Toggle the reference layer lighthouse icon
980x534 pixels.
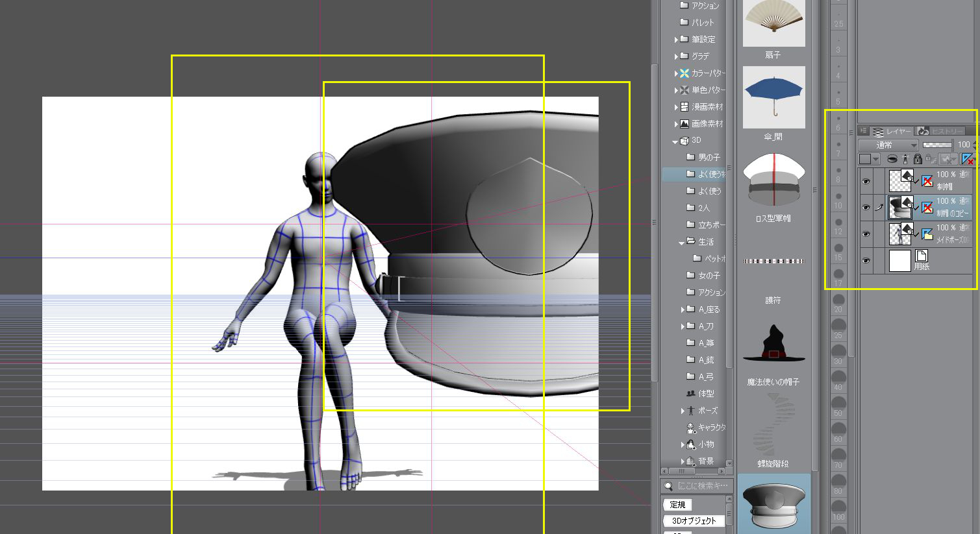click(905, 159)
